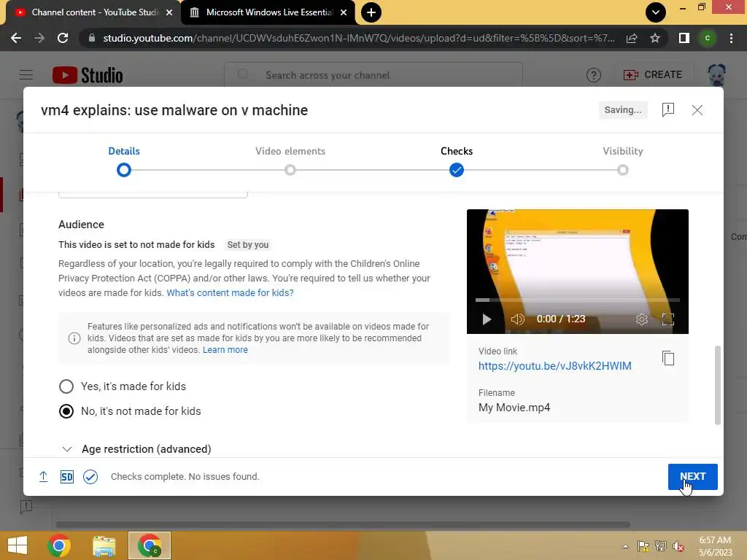Image resolution: width=747 pixels, height=560 pixels.
Task: Open the Windows Start button
Action: [x=18, y=545]
